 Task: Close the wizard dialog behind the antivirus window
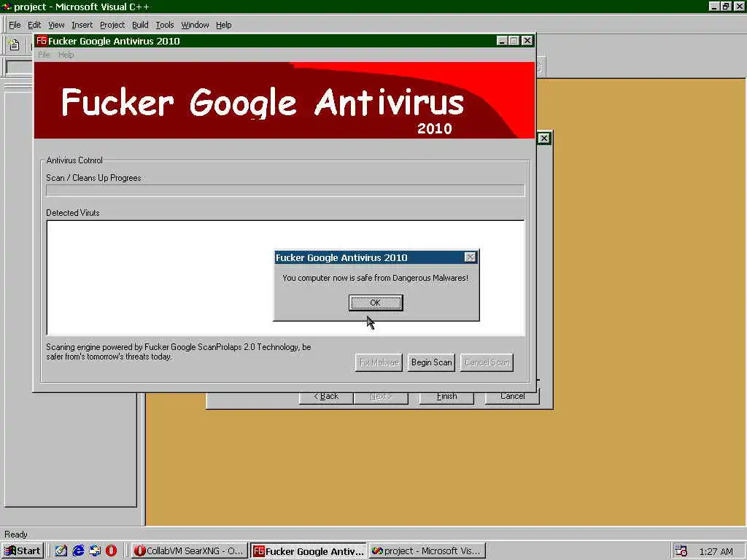(x=544, y=138)
